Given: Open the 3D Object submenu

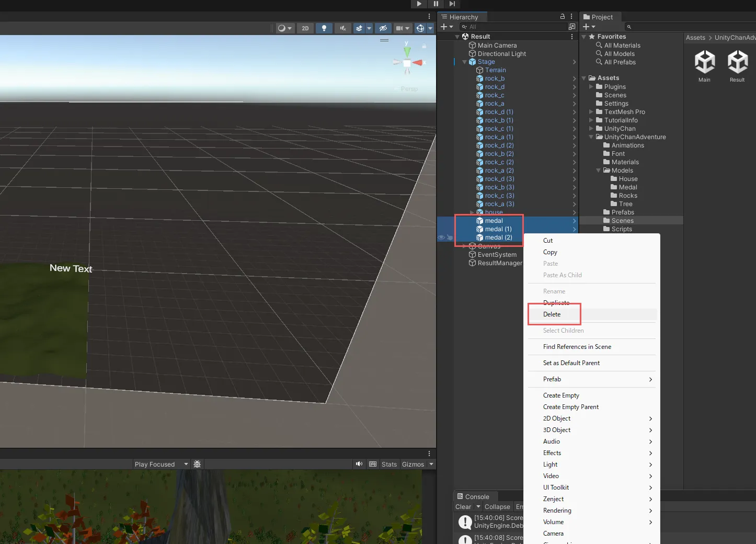Looking at the screenshot, I should click(557, 430).
